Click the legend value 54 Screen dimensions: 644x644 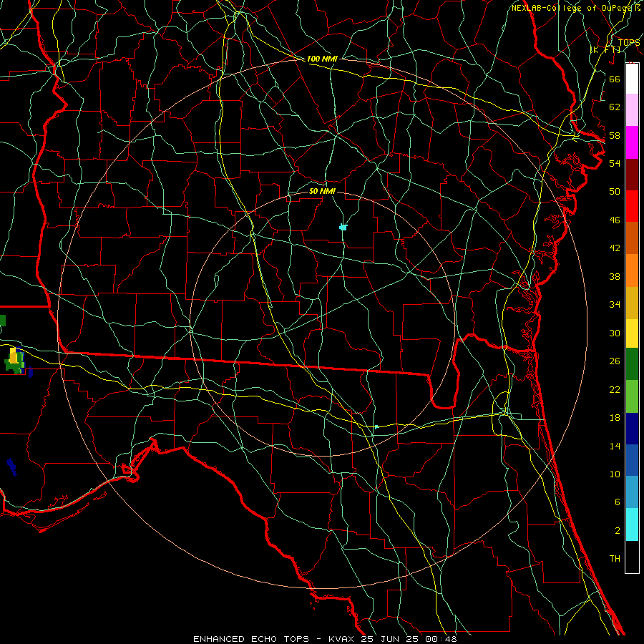(615, 163)
